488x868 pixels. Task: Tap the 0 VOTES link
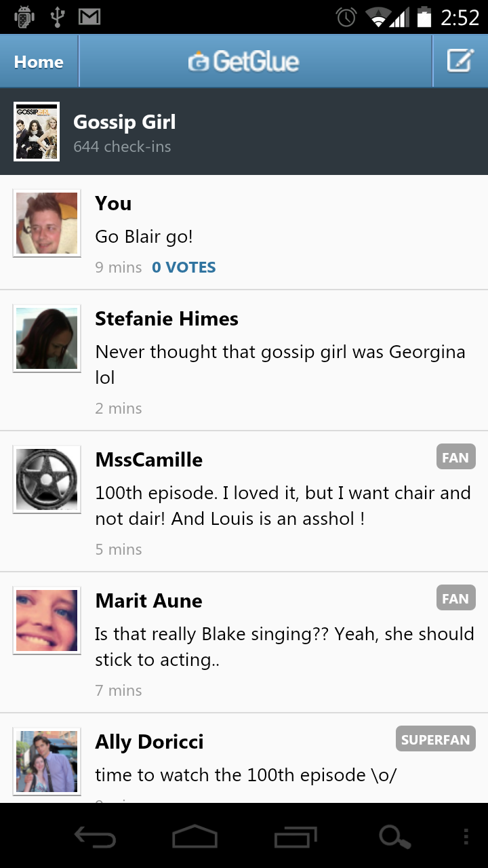click(184, 267)
